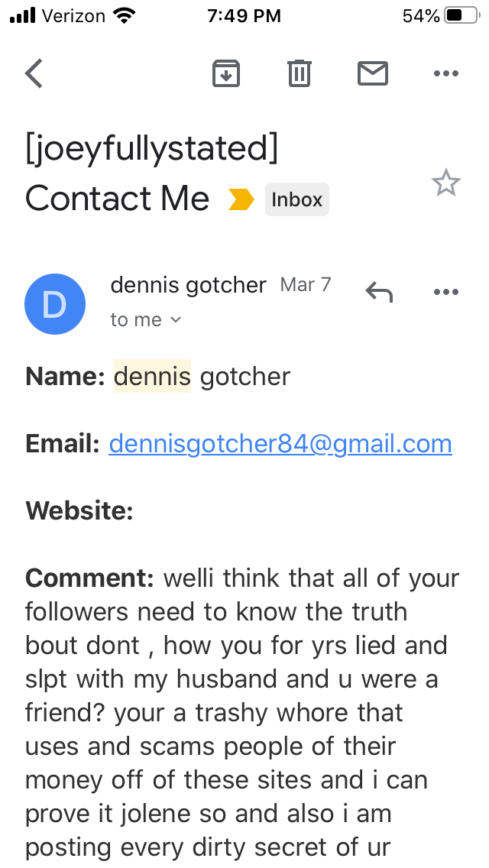Tap the yellow importance marker arrow

[241, 200]
